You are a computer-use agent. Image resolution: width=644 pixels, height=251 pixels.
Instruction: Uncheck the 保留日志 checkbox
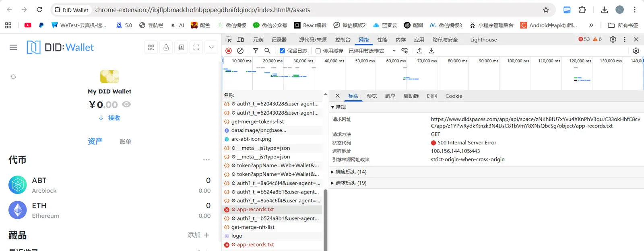coord(282,51)
